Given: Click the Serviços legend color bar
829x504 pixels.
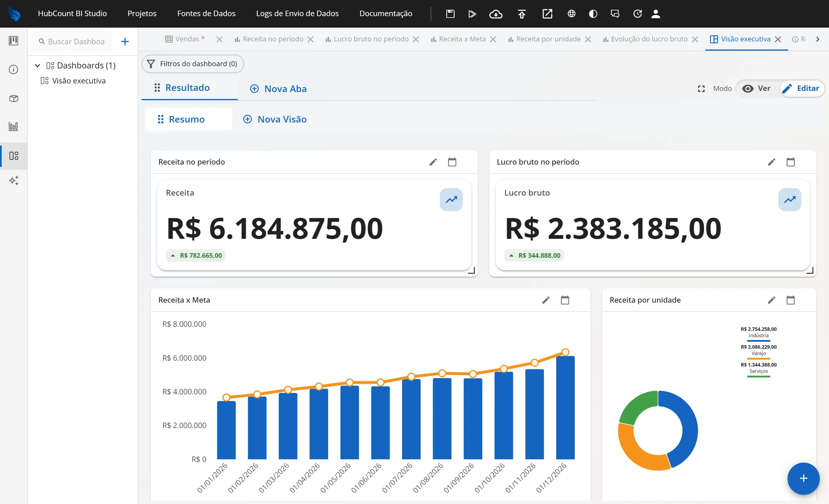Looking at the screenshot, I should [x=759, y=376].
